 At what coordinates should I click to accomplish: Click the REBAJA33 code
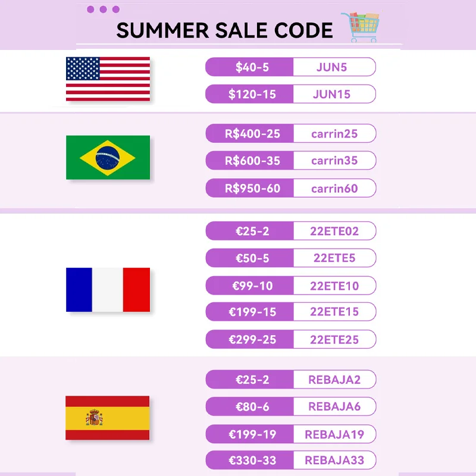[334, 461]
